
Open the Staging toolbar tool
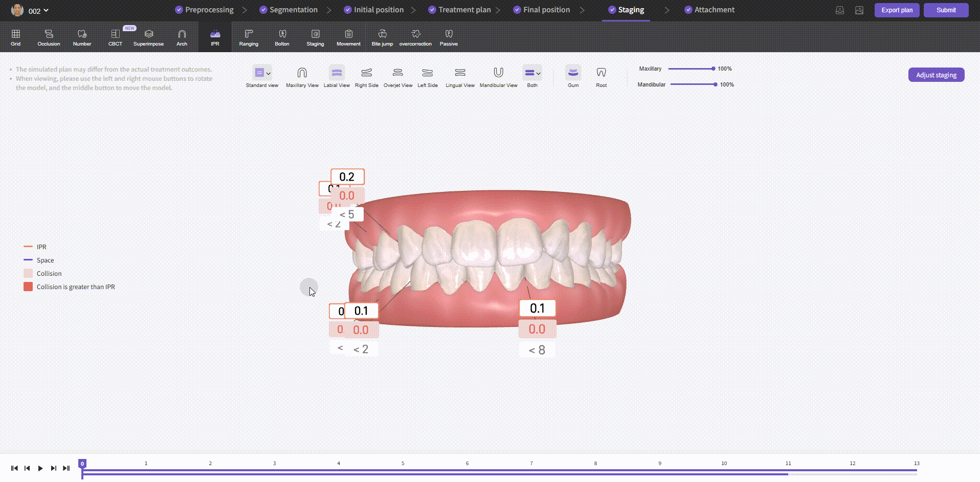click(315, 37)
